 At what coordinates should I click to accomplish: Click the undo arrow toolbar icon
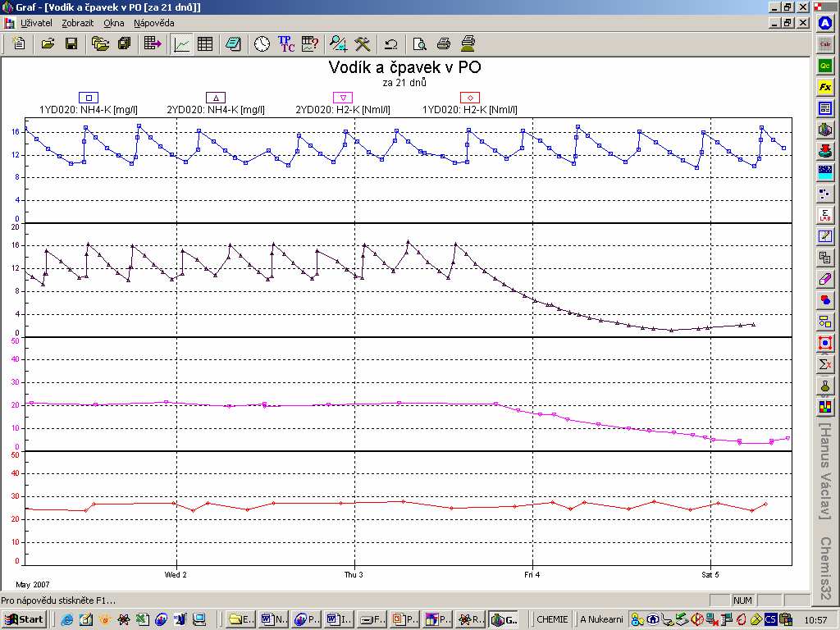click(391, 43)
